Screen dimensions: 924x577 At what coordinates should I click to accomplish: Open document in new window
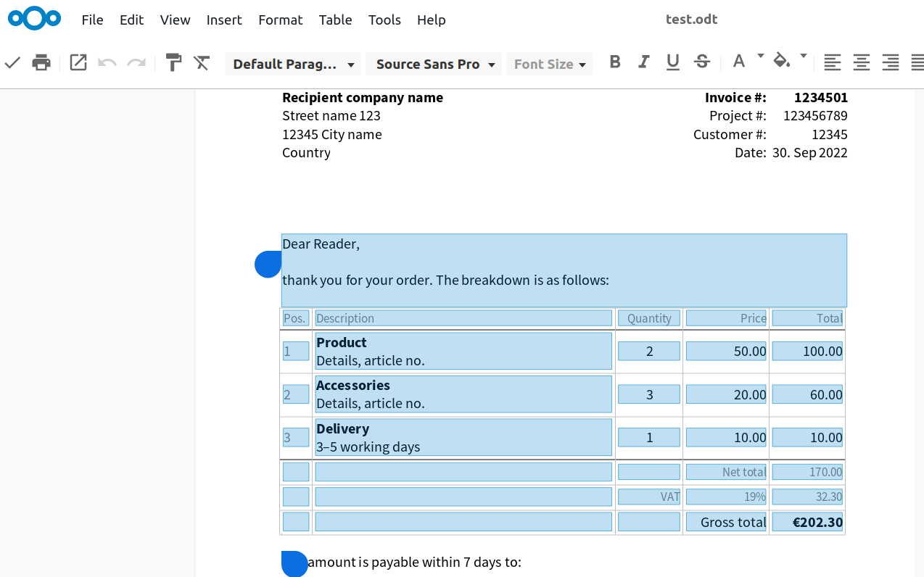coord(78,63)
